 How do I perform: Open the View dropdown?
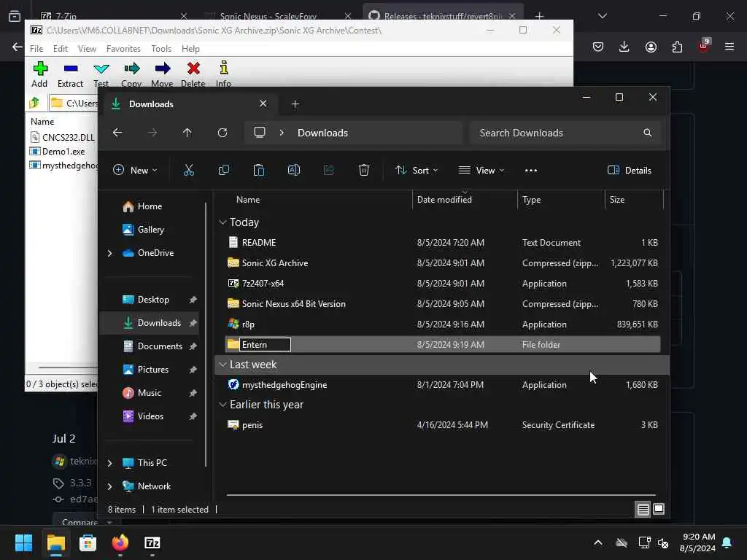click(x=481, y=171)
